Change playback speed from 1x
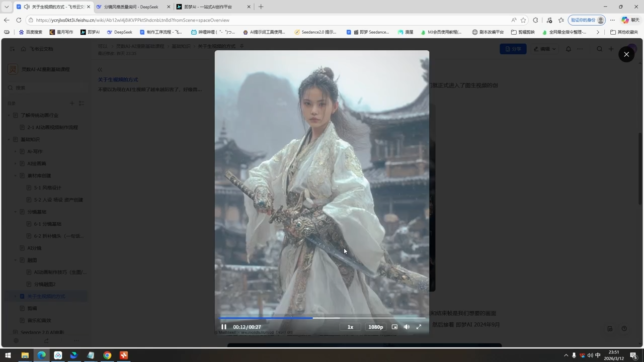Viewport: 644px width, 362px height. pos(350,327)
